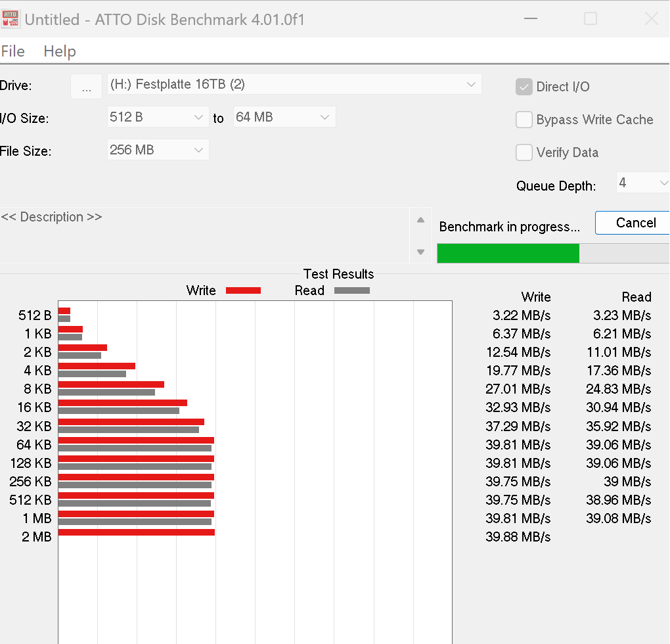Open the Queue Depth dropdown
Image resolution: width=670 pixels, height=644 pixels.
(x=642, y=183)
